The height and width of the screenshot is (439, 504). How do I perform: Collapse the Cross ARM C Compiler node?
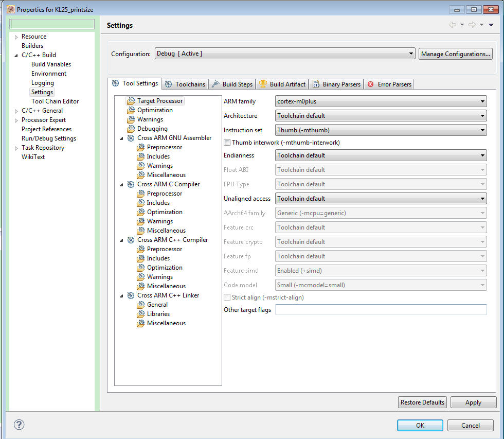coord(121,185)
